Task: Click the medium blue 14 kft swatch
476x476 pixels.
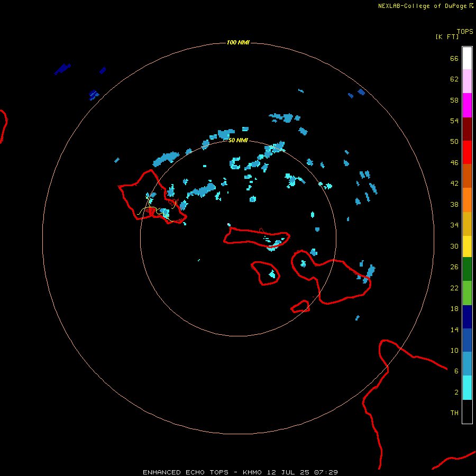Action: click(467, 340)
